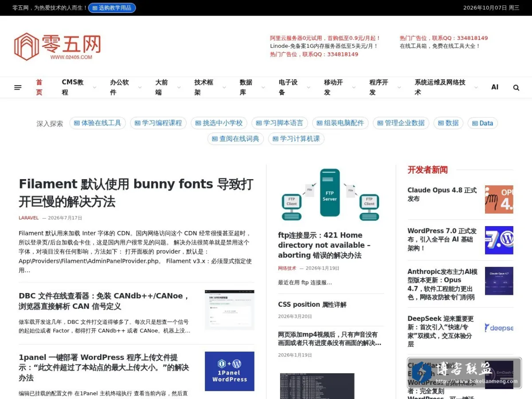Open the AI menu item
532x399 pixels.
(x=495, y=87)
